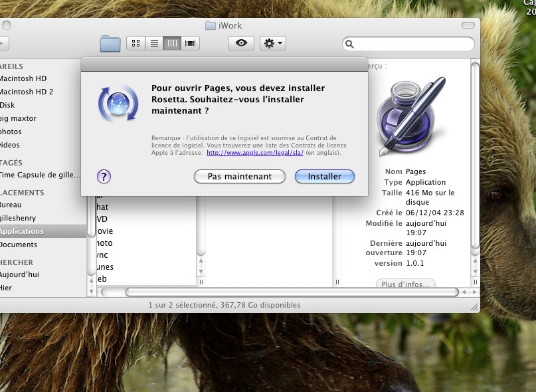Open the Apple license agreement link
This screenshot has width=536, height=392.
point(254,153)
